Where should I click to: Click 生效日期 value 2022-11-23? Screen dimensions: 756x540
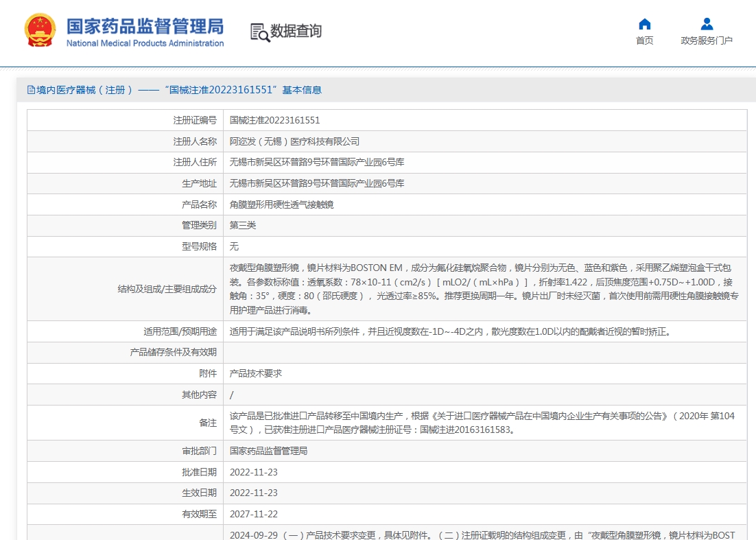[254, 493]
